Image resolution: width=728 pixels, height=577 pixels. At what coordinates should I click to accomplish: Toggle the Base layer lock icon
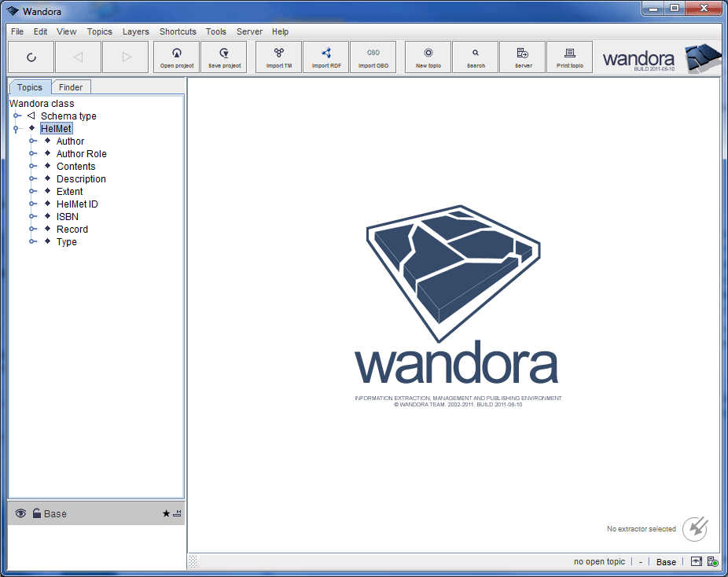click(x=36, y=513)
